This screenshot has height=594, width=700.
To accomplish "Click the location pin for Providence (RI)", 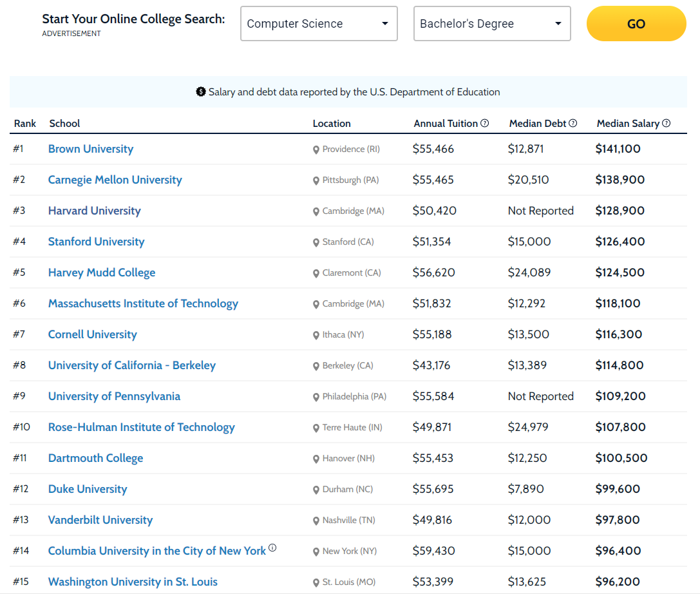I will pos(316,149).
